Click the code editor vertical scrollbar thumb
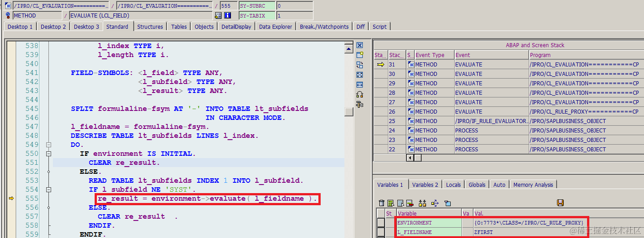 click(348, 112)
